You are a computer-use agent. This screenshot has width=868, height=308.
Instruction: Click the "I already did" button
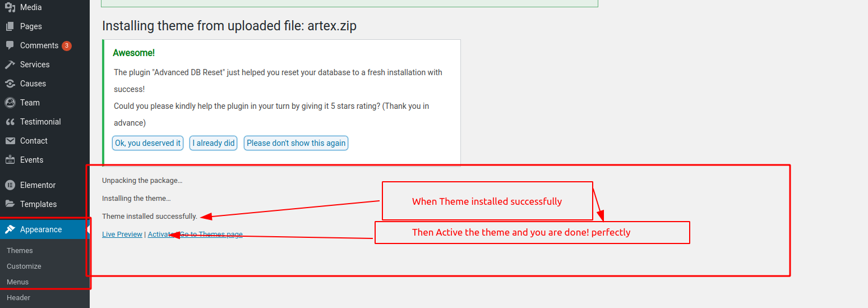click(x=214, y=143)
